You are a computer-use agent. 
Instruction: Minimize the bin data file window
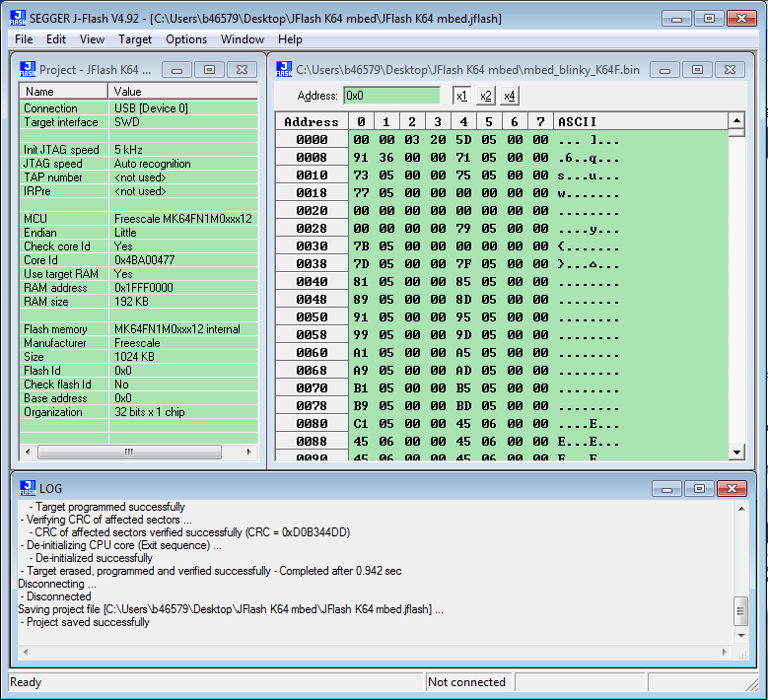[664, 70]
